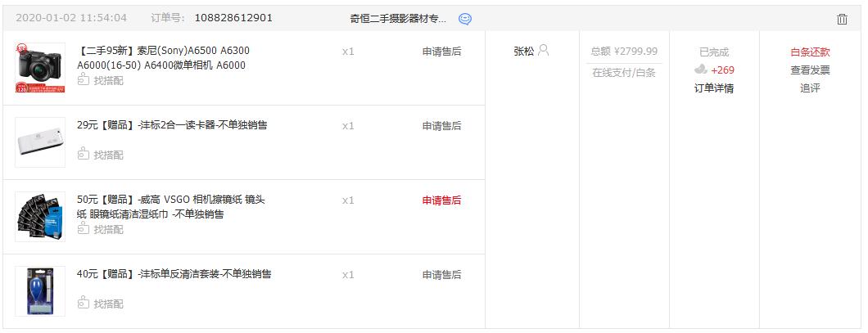Click 追评 to add a follow-up review

click(x=809, y=88)
